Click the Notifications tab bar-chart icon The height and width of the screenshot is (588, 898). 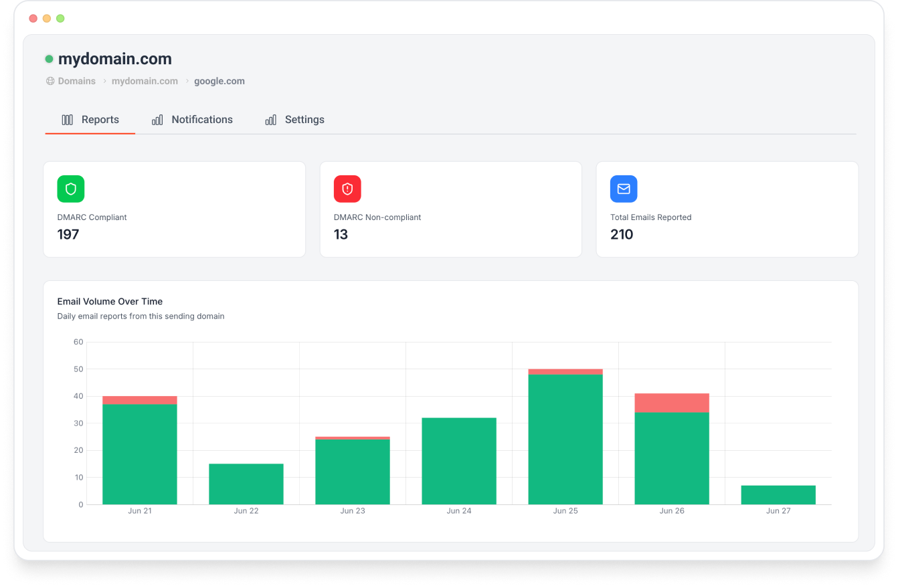(x=157, y=120)
